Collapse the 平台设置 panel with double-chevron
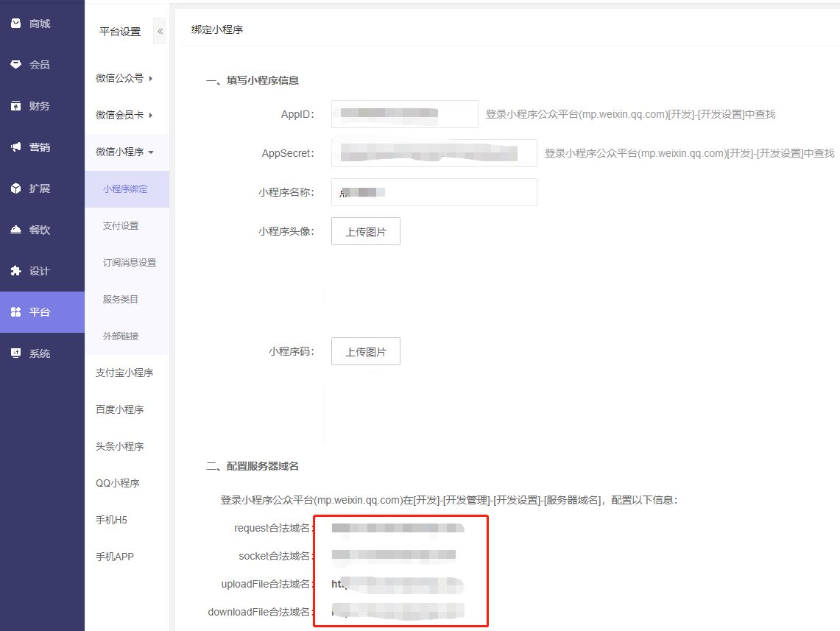Viewport: 840px width, 631px height. (160, 32)
